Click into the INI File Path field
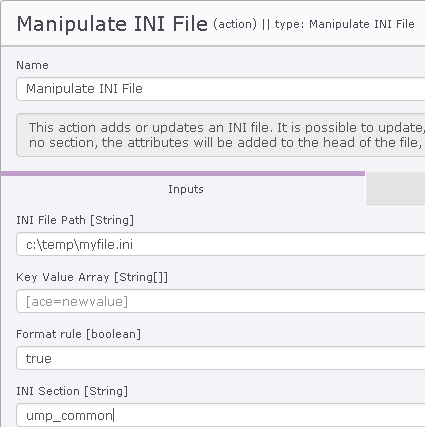 221,245
